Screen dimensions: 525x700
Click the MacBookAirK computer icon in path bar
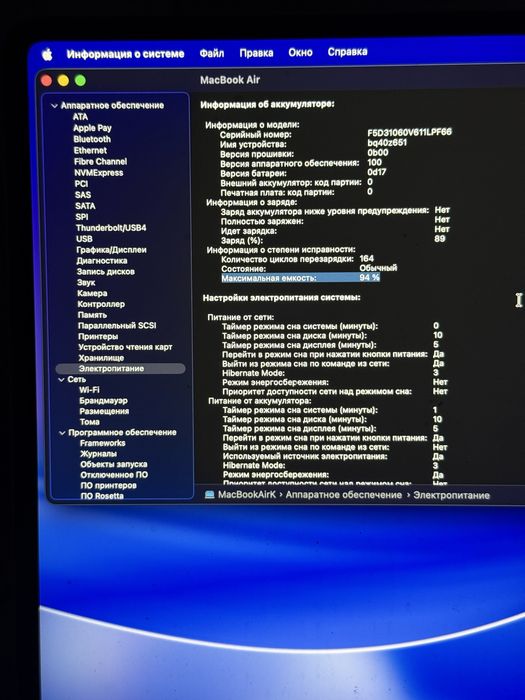(x=209, y=495)
